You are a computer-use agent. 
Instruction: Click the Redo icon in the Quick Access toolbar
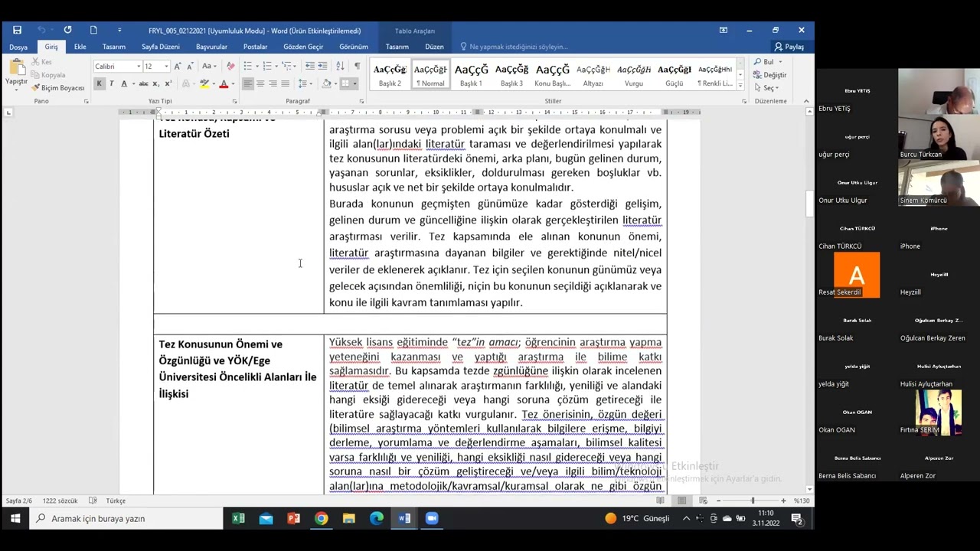pos(67,30)
